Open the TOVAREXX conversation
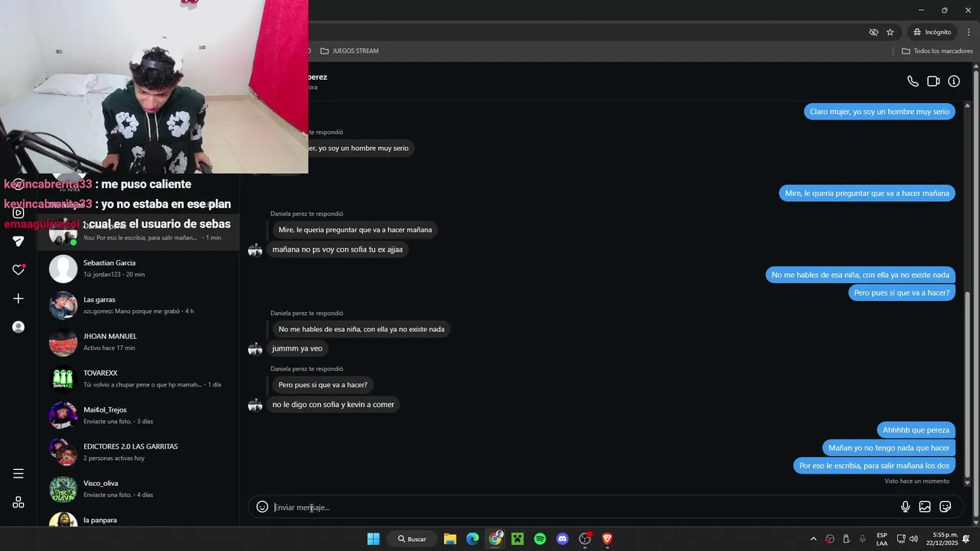This screenshot has height=551, width=980. (x=139, y=379)
